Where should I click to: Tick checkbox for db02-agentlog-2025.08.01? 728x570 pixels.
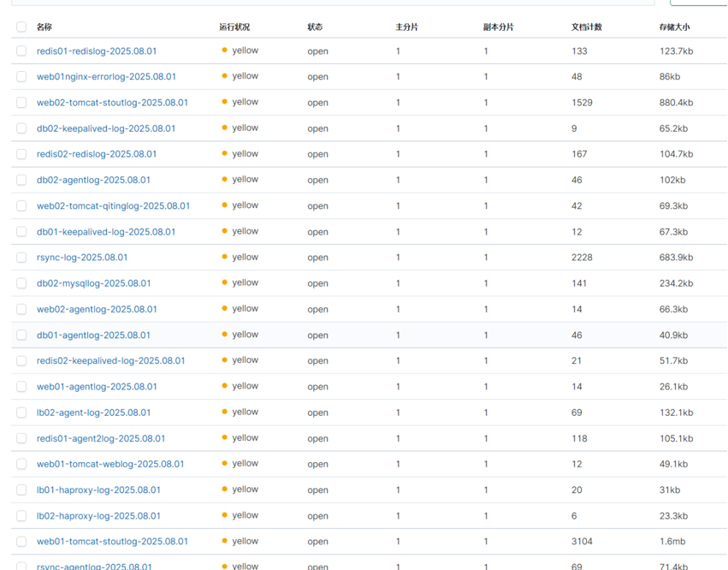pyautogui.click(x=21, y=180)
